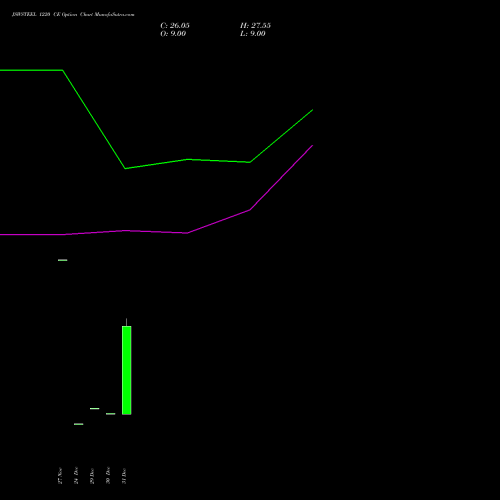Select the small candle above the 27 Nov label
Viewport: 500px width, 500px height.
coord(63,260)
